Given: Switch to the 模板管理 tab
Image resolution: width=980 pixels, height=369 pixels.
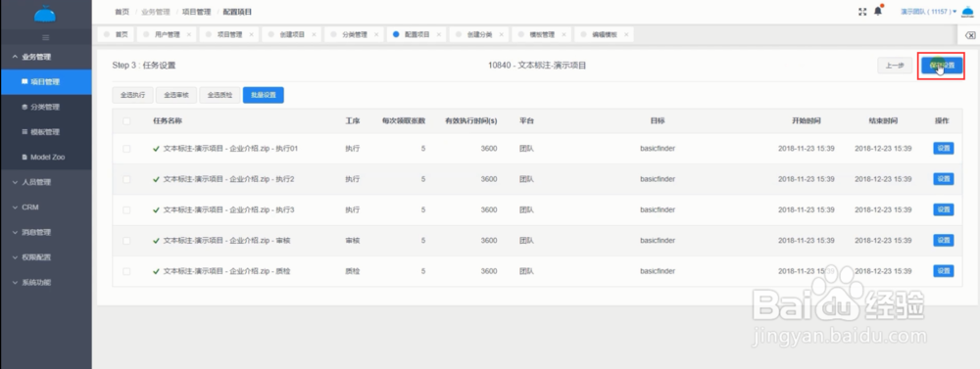Looking at the screenshot, I should click(541, 35).
